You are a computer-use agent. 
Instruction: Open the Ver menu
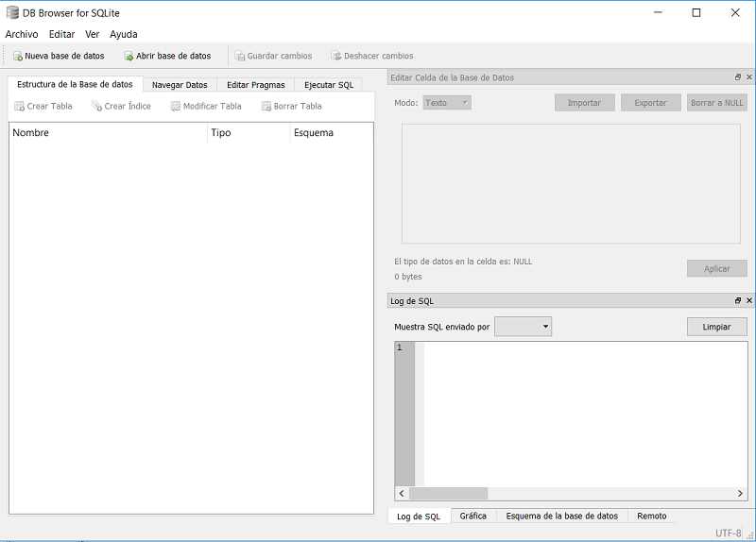point(92,34)
